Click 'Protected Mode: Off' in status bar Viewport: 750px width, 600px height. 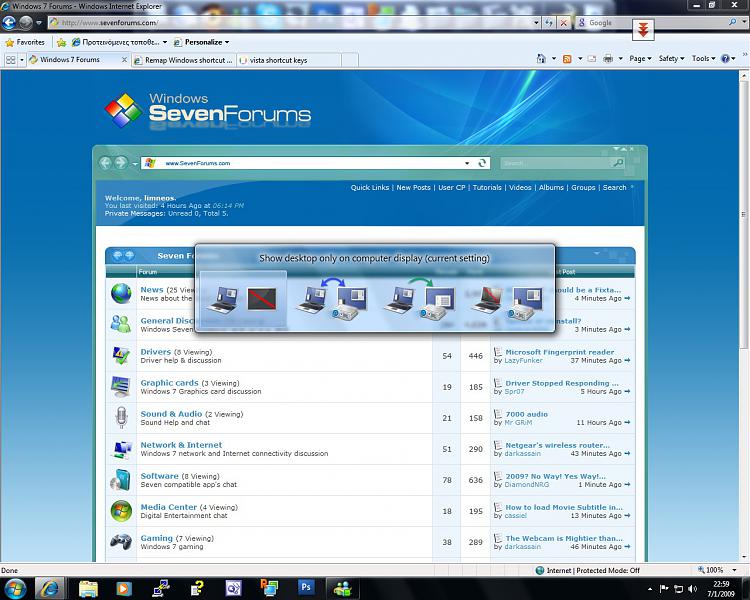pyautogui.click(x=608, y=570)
